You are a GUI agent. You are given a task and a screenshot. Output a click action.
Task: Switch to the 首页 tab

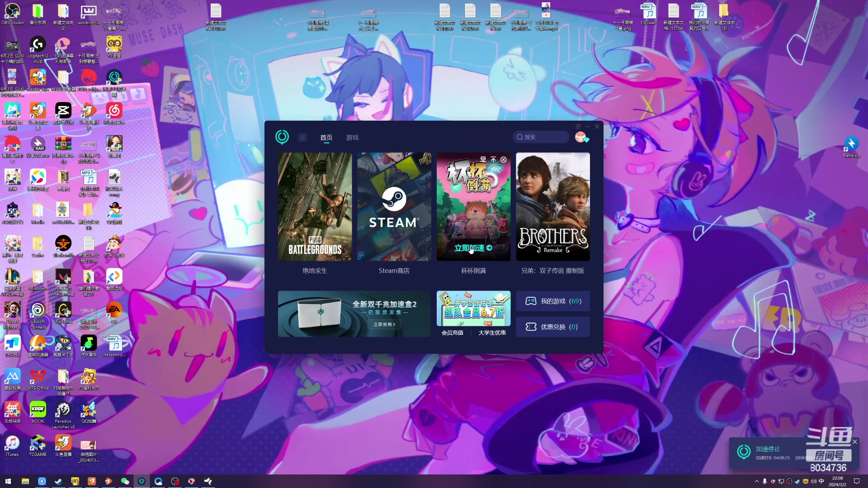pos(326,137)
